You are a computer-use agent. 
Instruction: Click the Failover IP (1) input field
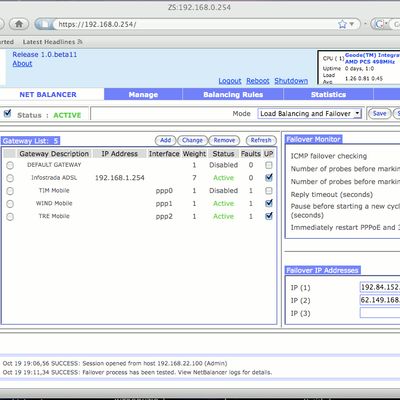click(x=380, y=287)
